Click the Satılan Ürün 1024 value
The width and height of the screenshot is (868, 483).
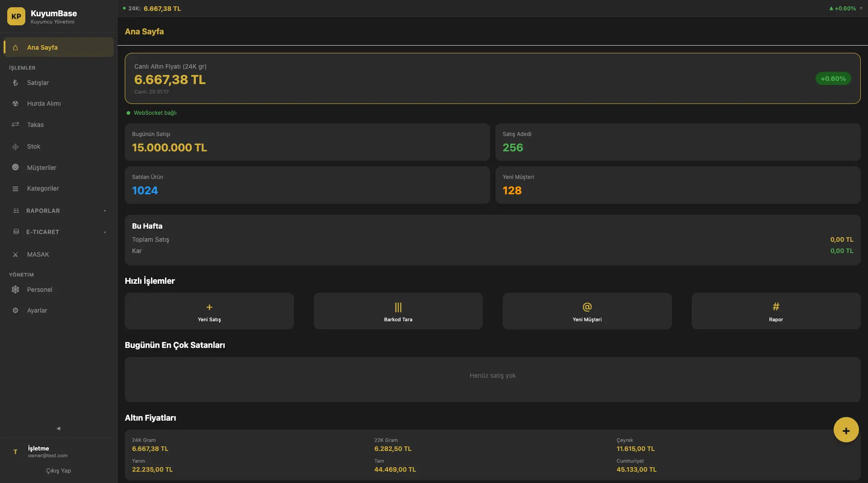click(x=145, y=191)
